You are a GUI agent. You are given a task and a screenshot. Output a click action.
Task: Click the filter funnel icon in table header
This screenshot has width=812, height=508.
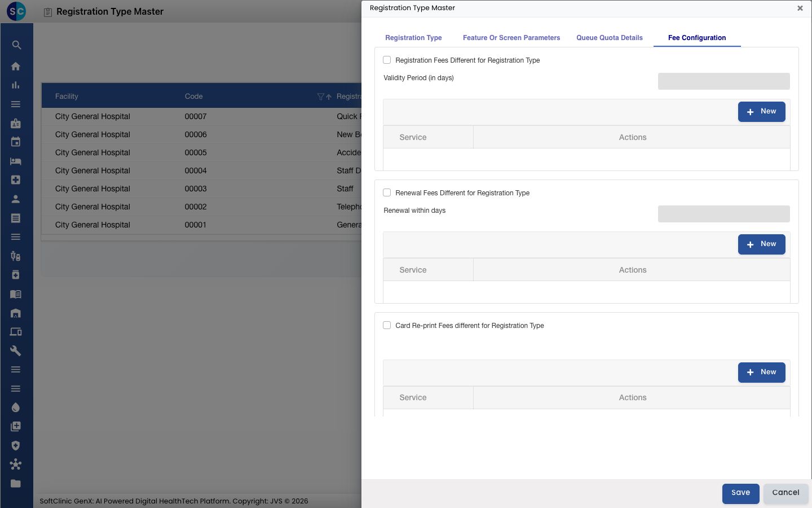click(x=321, y=97)
